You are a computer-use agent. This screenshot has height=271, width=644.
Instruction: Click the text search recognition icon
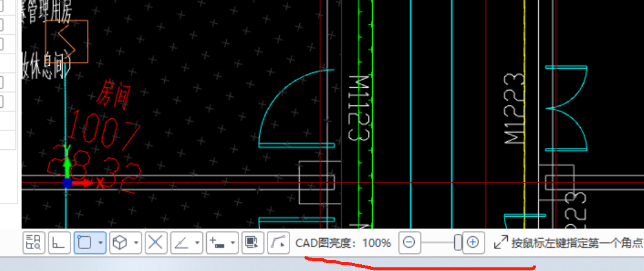[33, 242]
